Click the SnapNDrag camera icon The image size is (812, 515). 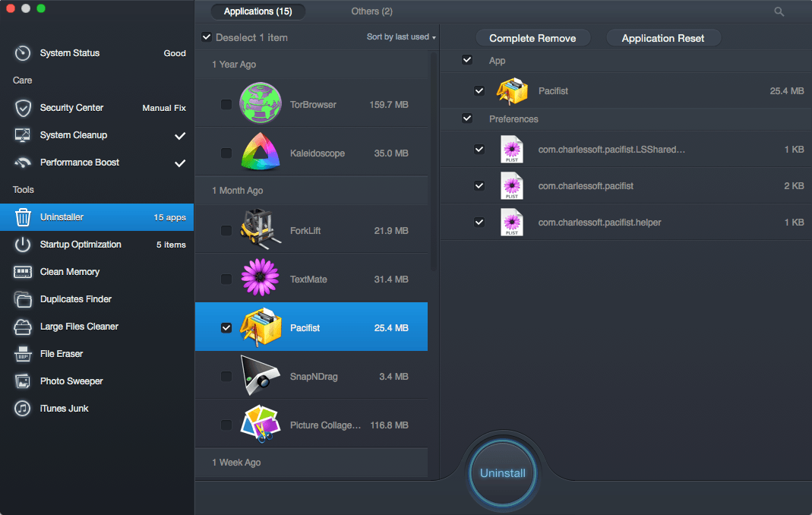(x=261, y=375)
